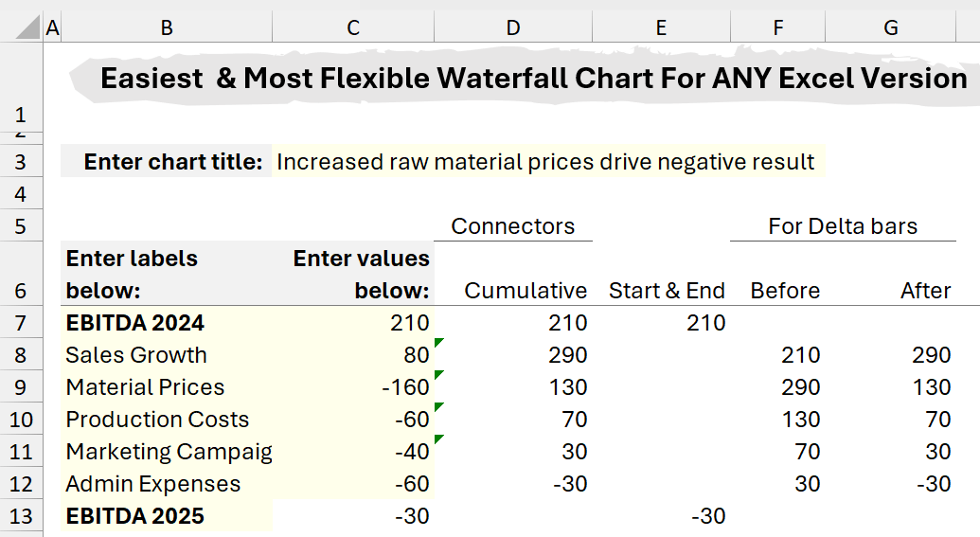Select column B header
Image resolution: width=980 pixels, height=537 pixels.
[167, 28]
